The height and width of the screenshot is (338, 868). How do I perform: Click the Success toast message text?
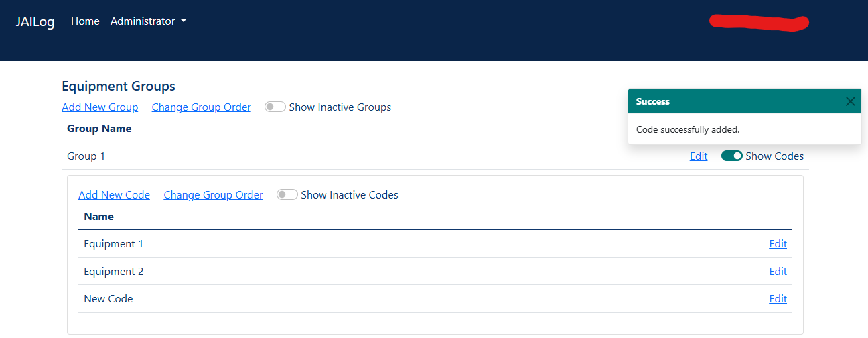point(687,129)
